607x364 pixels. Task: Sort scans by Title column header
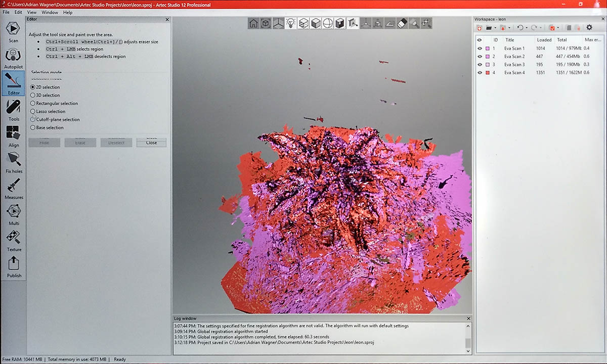[510, 39]
